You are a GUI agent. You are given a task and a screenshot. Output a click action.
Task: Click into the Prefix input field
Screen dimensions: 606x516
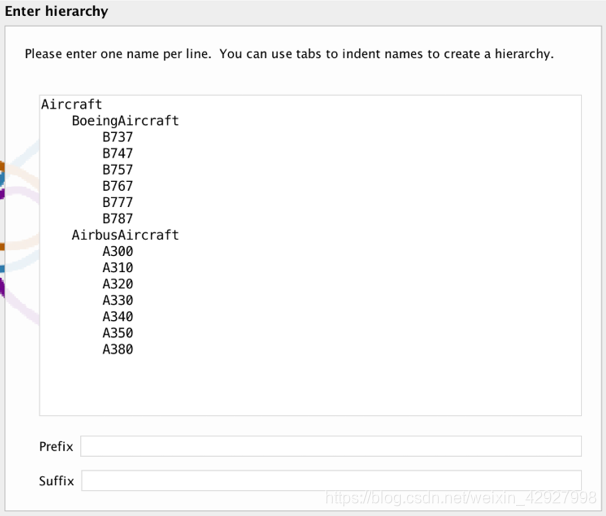(331, 446)
